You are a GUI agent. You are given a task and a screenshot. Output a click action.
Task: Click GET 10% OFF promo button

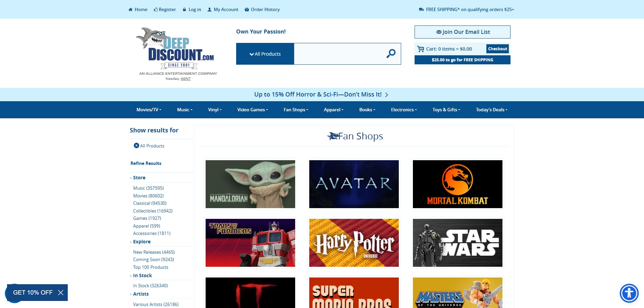pos(33,293)
